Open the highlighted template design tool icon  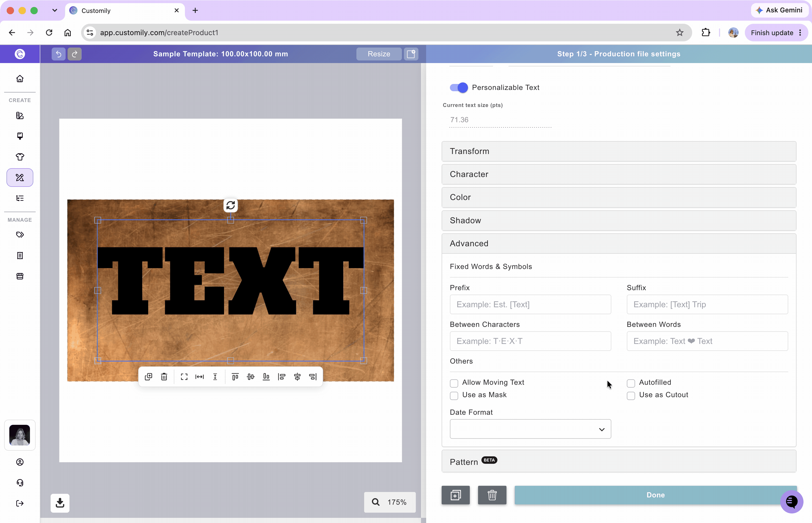[20, 177]
